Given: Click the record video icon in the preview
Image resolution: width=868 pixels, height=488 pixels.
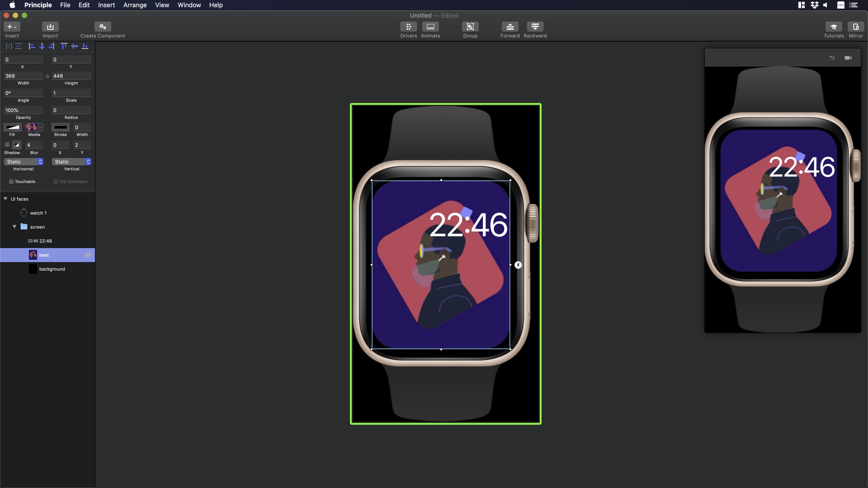Looking at the screenshot, I should pos(848,58).
